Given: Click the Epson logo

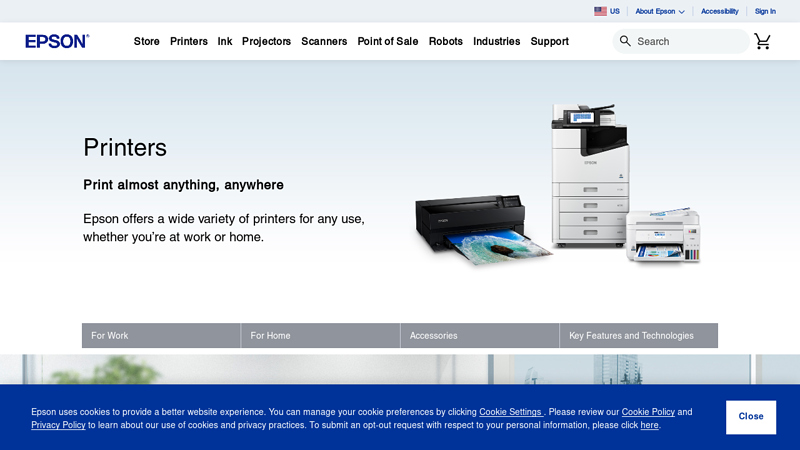Looking at the screenshot, I should click(x=57, y=41).
